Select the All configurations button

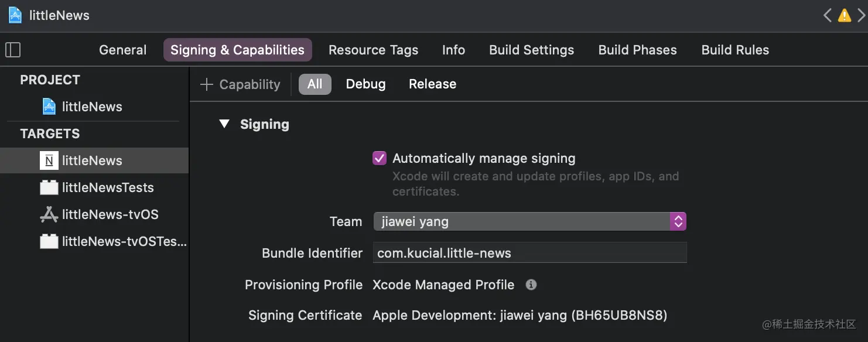click(x=315, y=84)
